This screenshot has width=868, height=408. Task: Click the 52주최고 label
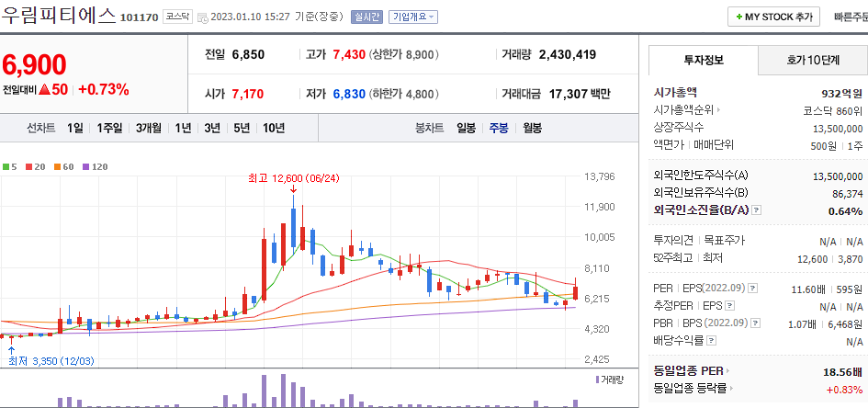coord(673,258)
